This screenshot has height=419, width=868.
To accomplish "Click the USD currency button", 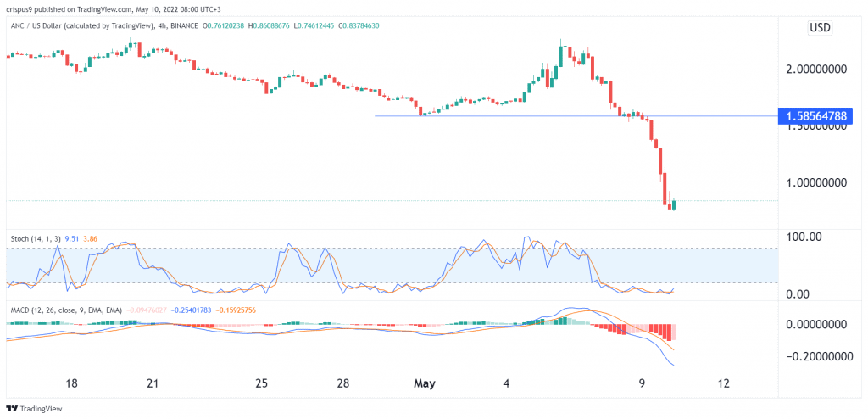I will pyautogui.click(x=820, y=28).
